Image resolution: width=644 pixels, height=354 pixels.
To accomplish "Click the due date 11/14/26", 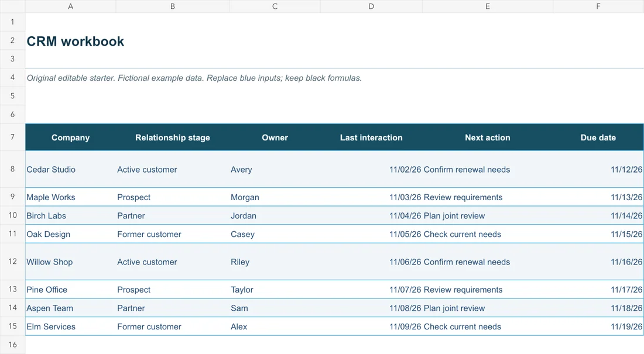I will [598, 215].
